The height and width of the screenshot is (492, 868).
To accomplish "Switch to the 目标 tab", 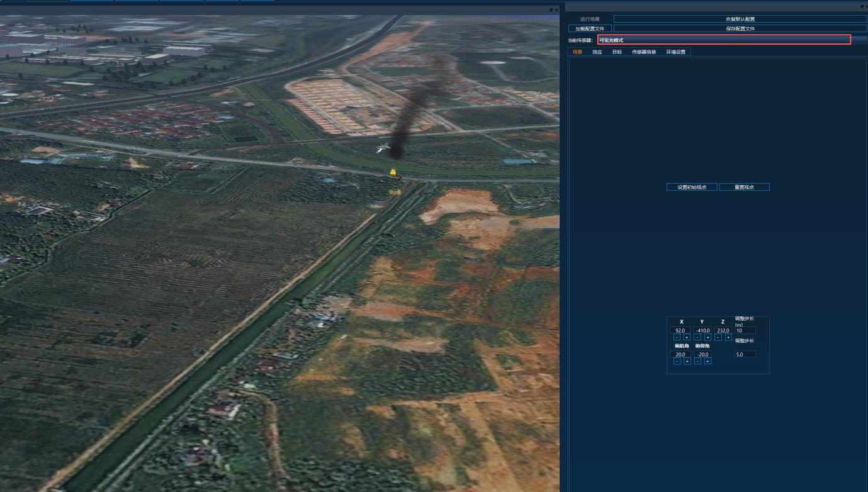I will [x=617, y=52].
